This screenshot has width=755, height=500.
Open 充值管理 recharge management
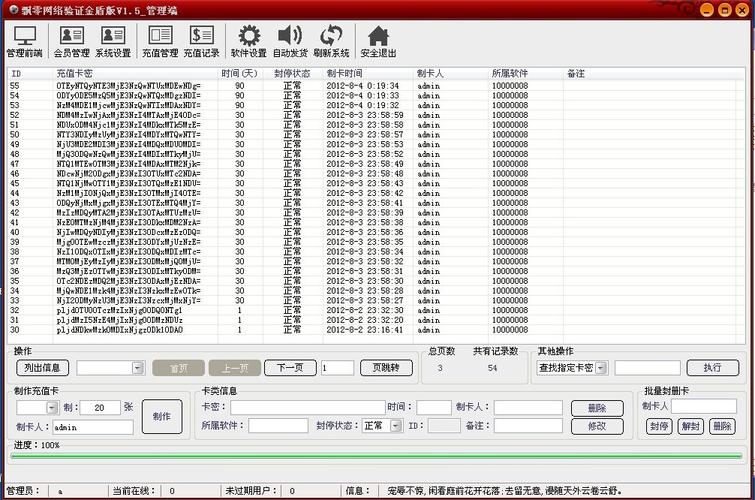point(160,40)
